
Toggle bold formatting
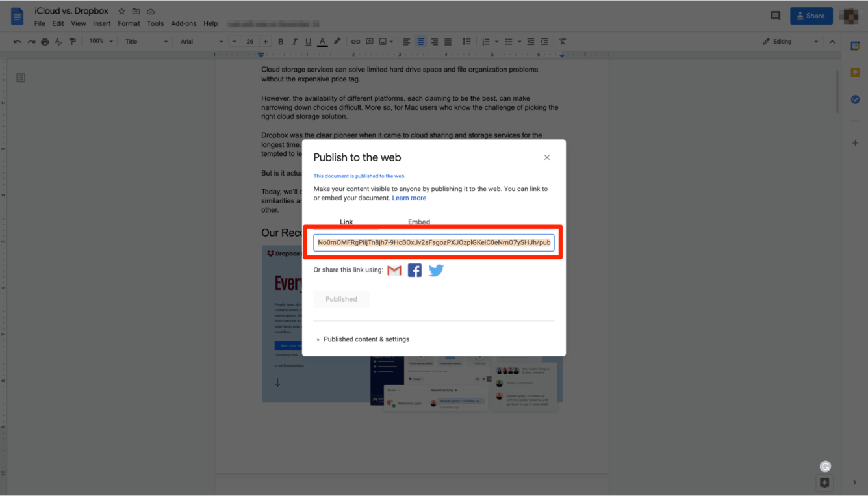280,41
